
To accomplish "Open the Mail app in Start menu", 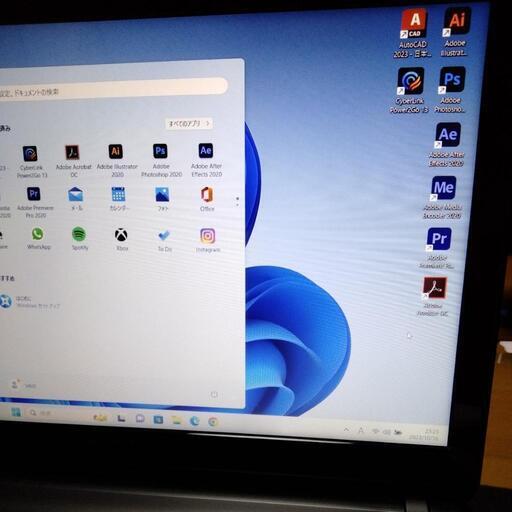I will (x=76, y=199).
